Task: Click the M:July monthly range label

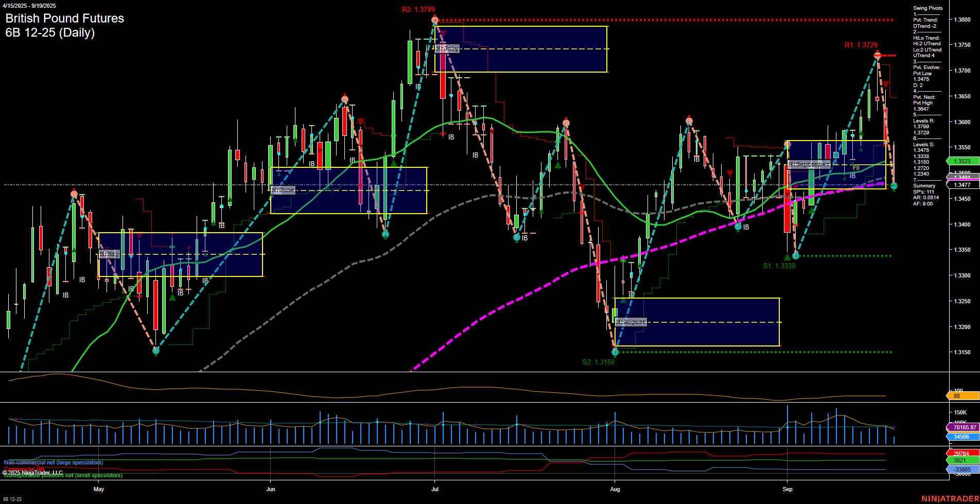Action: click(x=447, y=48)
